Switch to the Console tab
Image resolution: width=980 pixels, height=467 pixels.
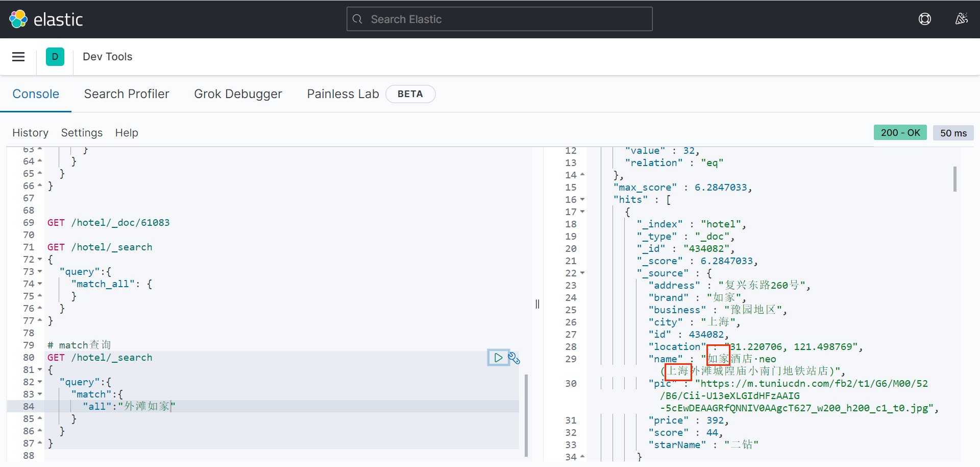(x=36, y=94)
